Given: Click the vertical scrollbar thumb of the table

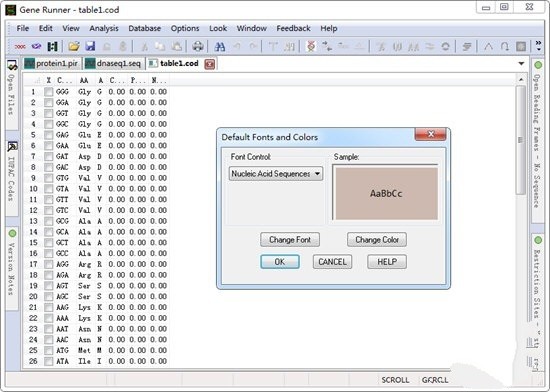Looking at the screenshot, I should (x=521, y=140).
